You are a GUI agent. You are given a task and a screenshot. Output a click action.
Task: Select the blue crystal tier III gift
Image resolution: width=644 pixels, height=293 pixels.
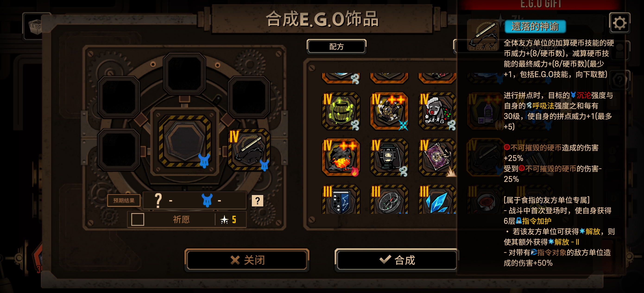tap(438, 199)
